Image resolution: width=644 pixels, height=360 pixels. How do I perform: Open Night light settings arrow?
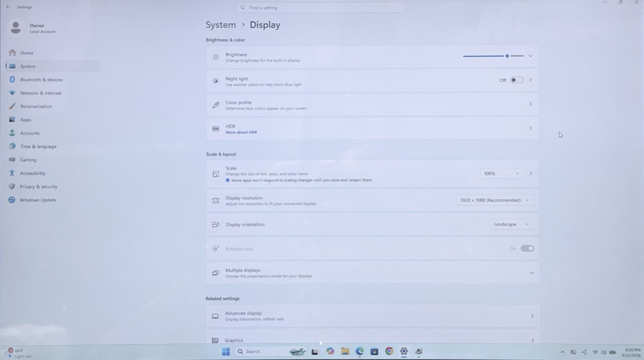tap(530, 80)
